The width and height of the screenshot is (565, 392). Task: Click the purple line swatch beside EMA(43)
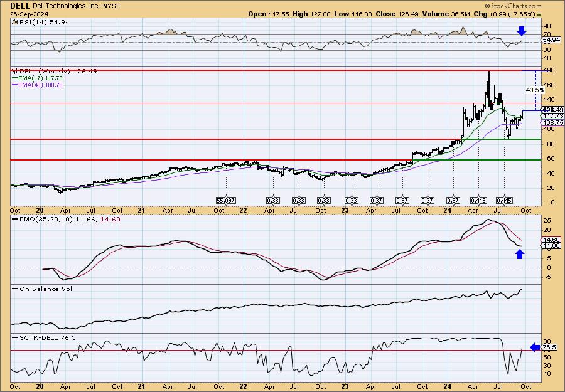[x=16, y=85]
